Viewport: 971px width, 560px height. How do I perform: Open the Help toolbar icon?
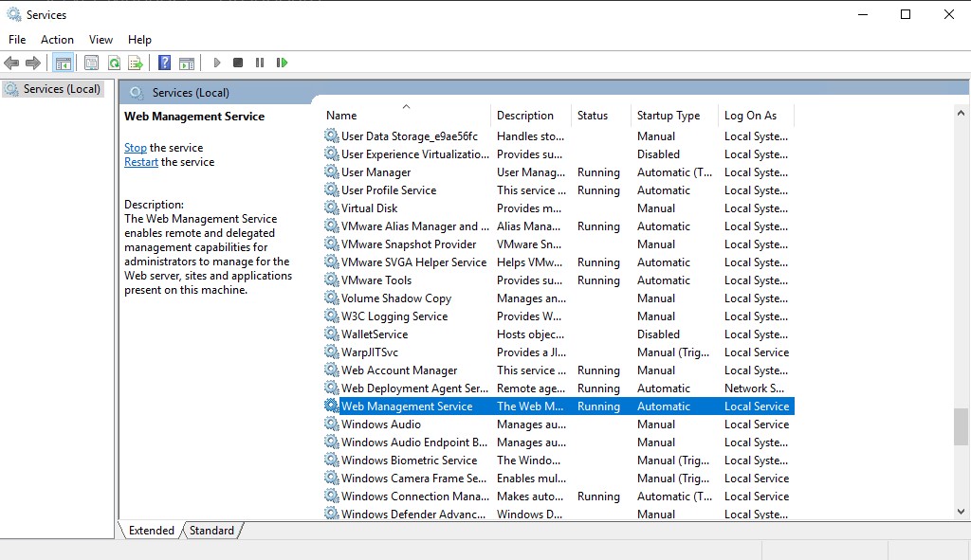click(164, 63)
